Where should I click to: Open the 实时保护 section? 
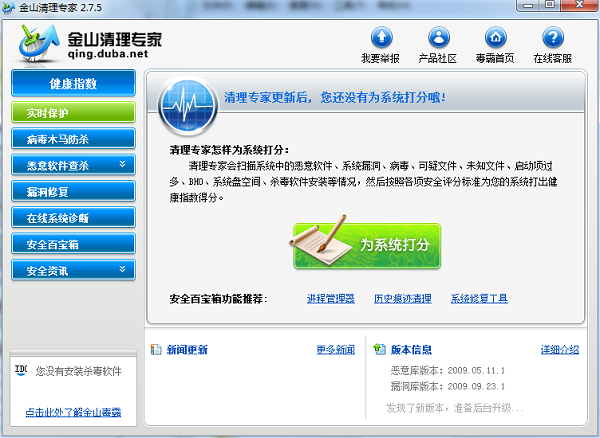[73, 112]
